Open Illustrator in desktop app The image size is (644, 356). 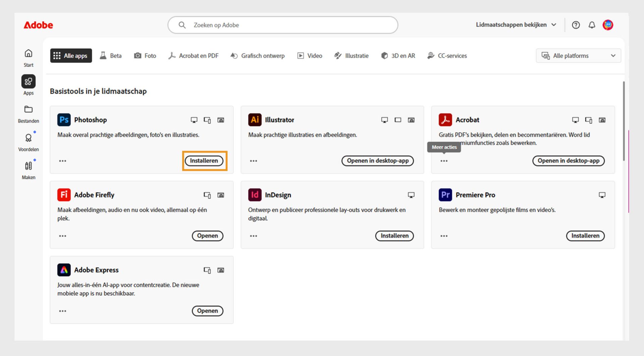coord(378,161)
